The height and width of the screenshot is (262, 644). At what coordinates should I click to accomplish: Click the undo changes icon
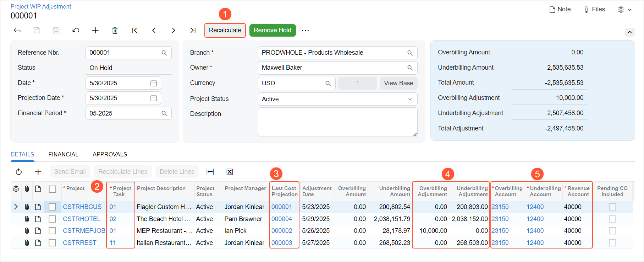pos(76,31)
